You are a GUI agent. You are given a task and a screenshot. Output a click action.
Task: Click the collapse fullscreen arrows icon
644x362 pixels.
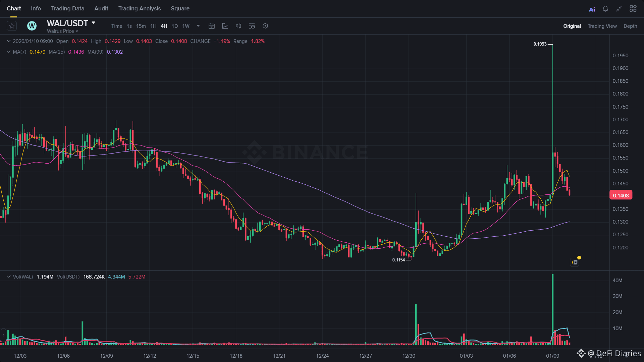point(619,9)
